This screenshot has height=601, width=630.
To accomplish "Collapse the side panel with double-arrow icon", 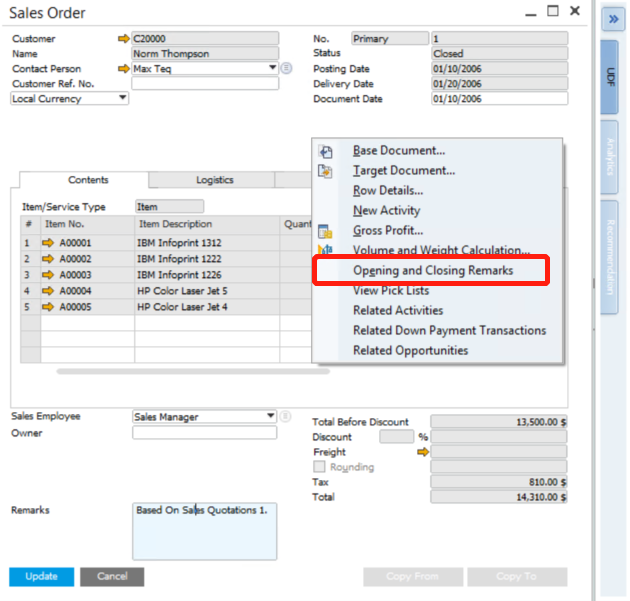I will click(613, 19).
